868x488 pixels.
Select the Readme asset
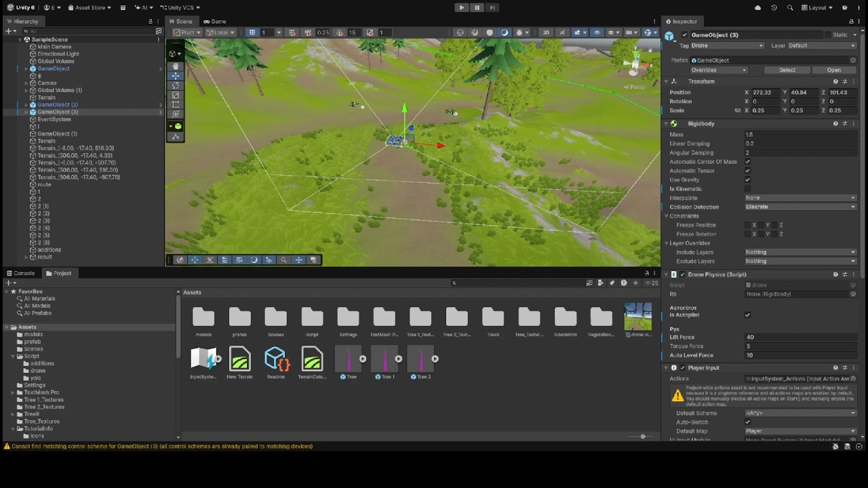click(276, 363)
